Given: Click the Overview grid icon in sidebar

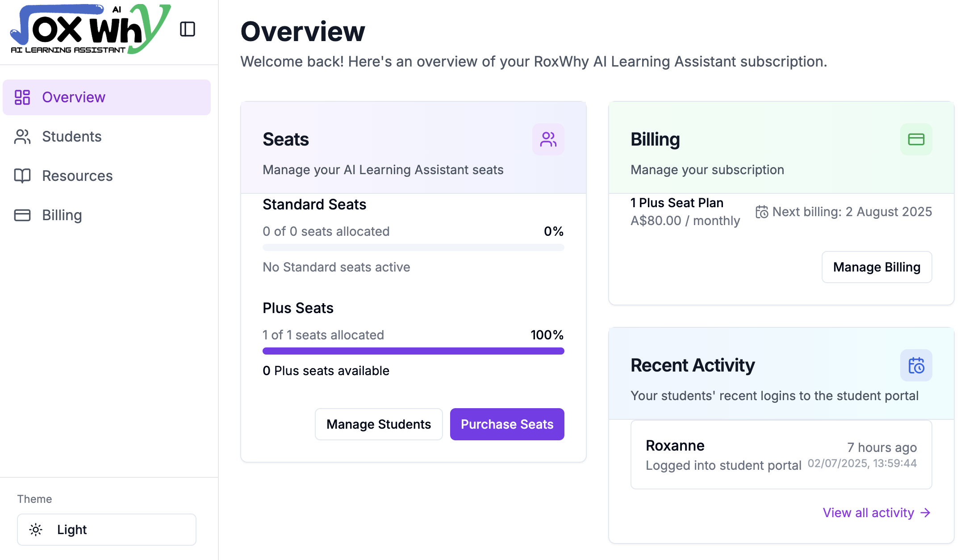Looking at the screenshot, I should pos(22,97).
